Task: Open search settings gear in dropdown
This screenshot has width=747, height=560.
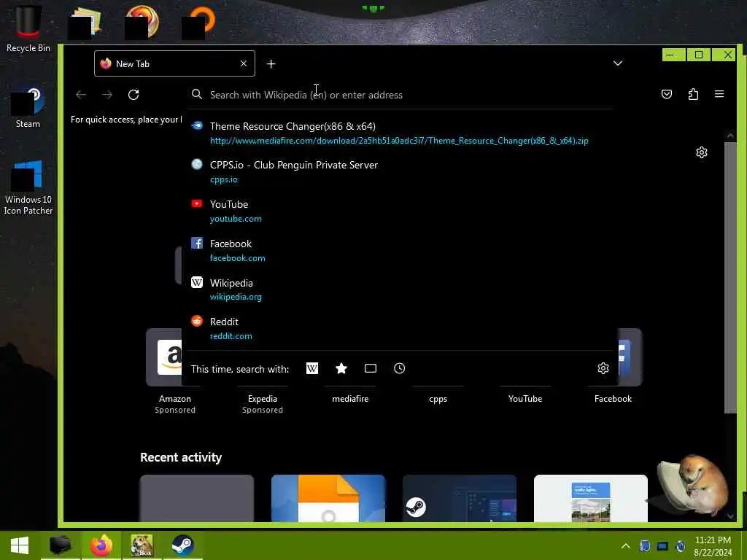Action: tap(603, 368)
